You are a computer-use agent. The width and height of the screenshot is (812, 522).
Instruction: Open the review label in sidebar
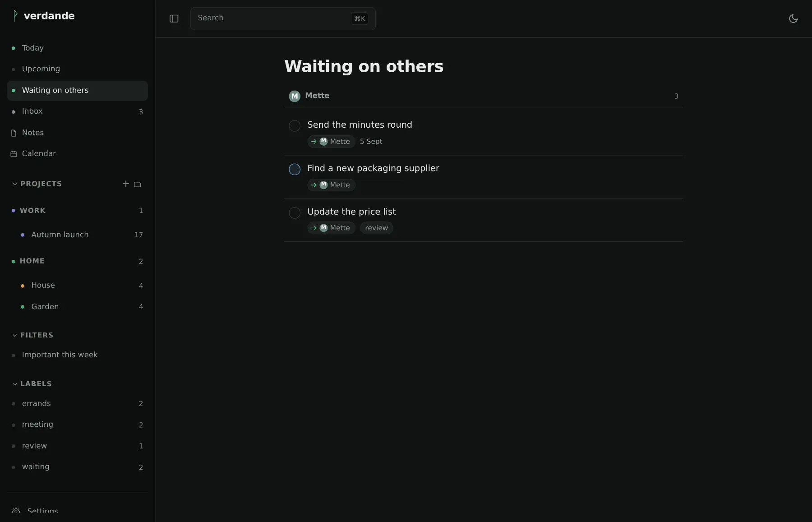(x=77, y=446)
